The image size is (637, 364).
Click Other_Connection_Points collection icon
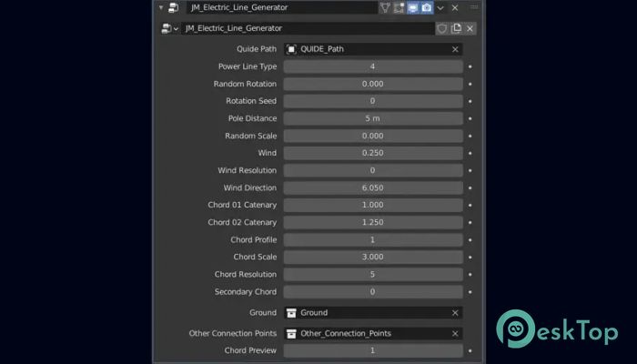coord(291,334)
